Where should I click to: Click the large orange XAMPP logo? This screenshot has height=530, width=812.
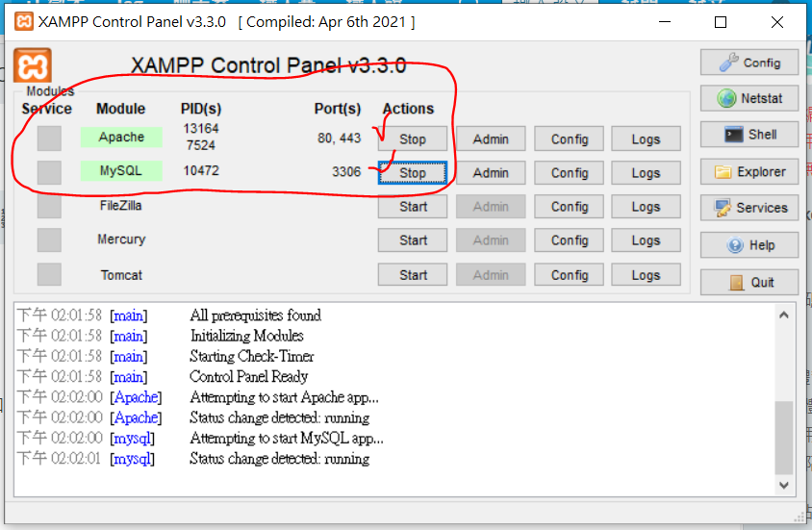click(32, 65)
